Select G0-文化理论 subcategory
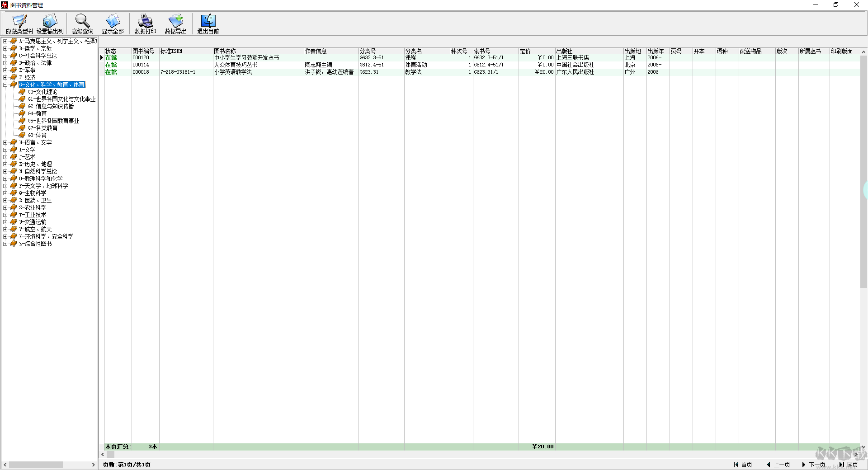The height and width of the screenshot is (470, 868). (42, 92)
